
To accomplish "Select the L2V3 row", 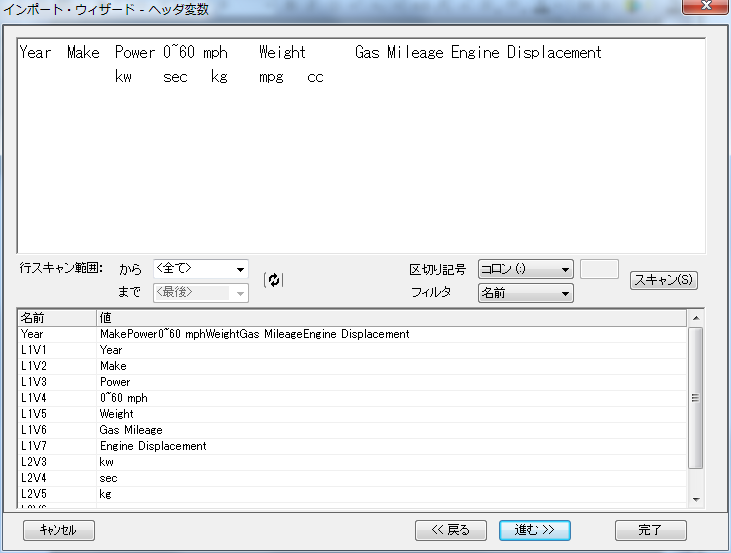I will 352,462.
